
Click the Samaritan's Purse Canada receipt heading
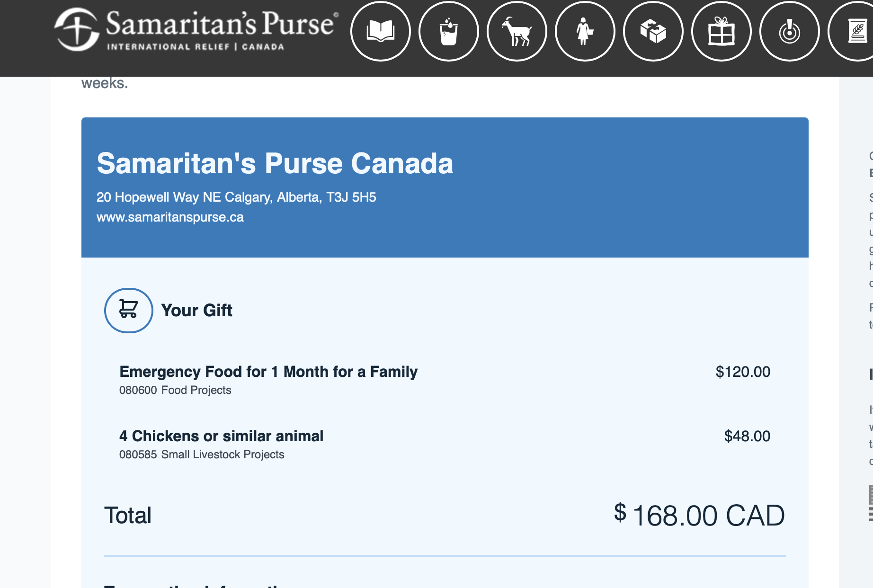point(275,163)
